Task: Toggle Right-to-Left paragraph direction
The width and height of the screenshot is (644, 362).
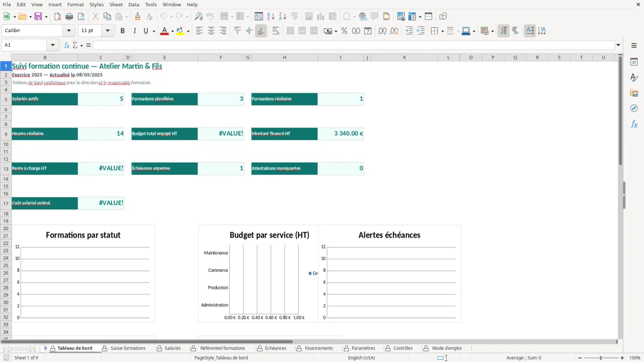Action: (x=515, y=31)
